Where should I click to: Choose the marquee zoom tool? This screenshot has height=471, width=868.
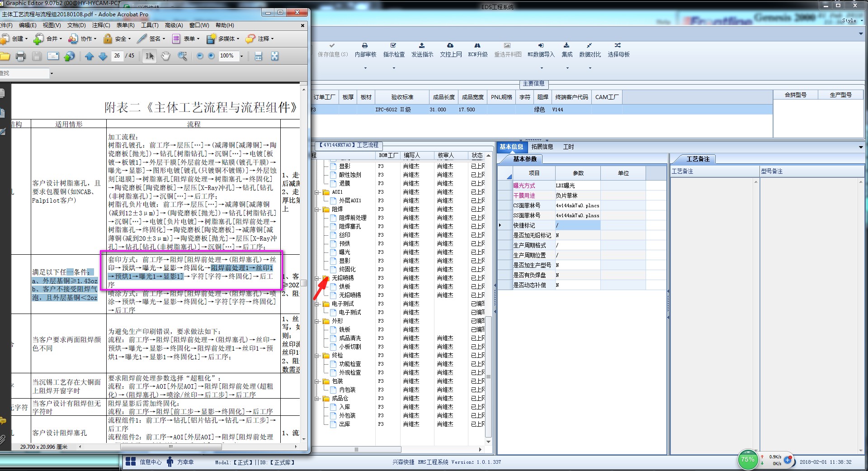(182, 56)
